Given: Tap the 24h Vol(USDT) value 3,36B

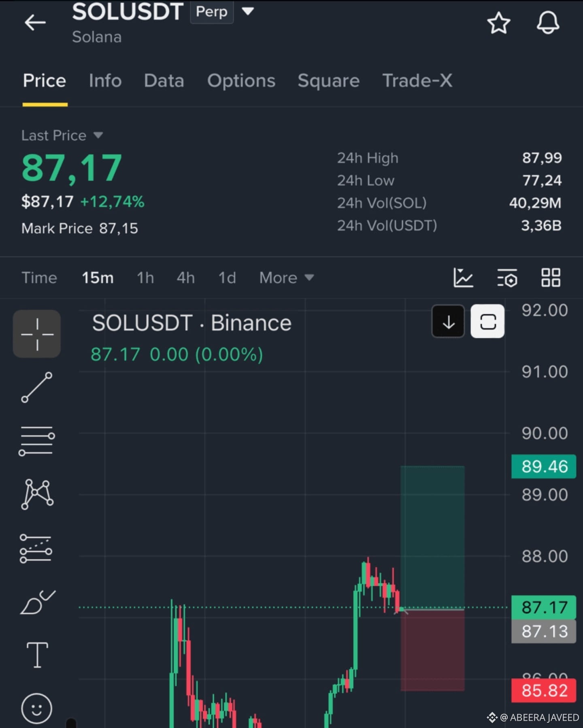Looking at the screenshot, I should (x=541, y=226).
